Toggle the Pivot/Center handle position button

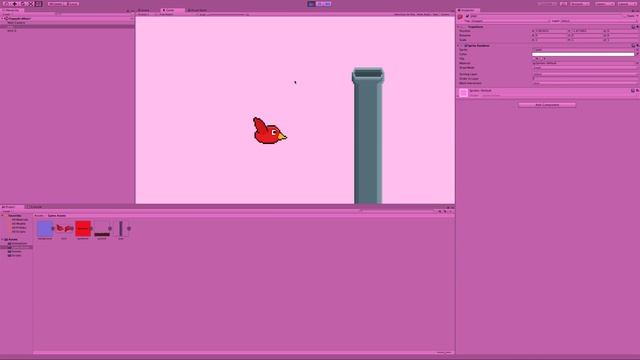point(56,4)
